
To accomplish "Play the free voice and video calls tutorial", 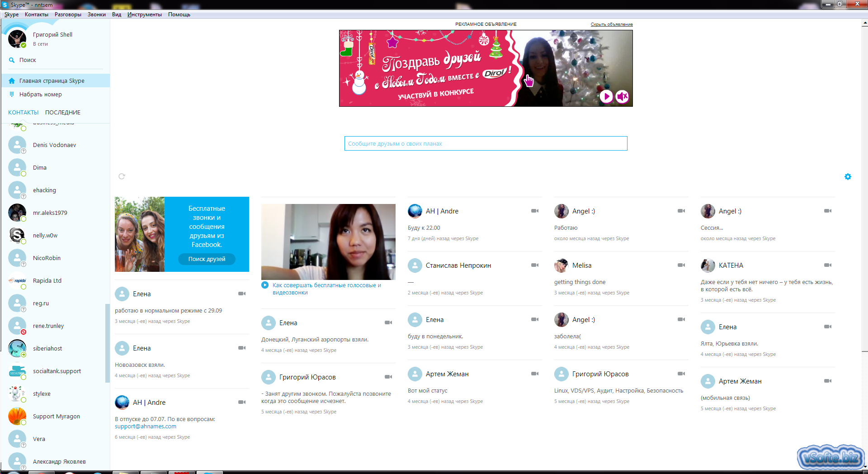I will click(x=265, y=285).
